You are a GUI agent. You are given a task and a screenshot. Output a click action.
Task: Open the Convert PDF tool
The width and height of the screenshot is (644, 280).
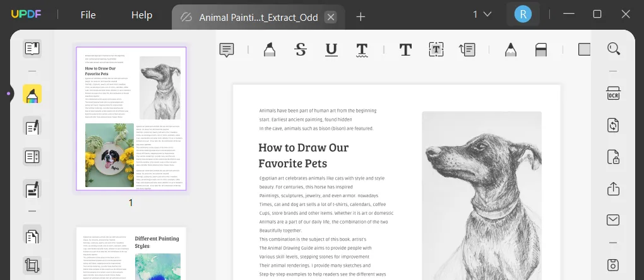(613, 125)
